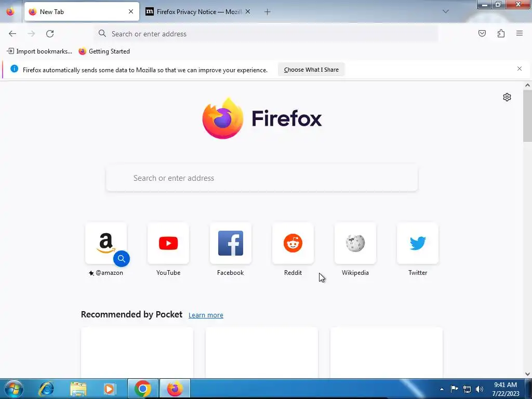The height and width of the screenshot is (399, 532).
Task: Open the Firefox hamburger application menu
Action: click(520, 33)
